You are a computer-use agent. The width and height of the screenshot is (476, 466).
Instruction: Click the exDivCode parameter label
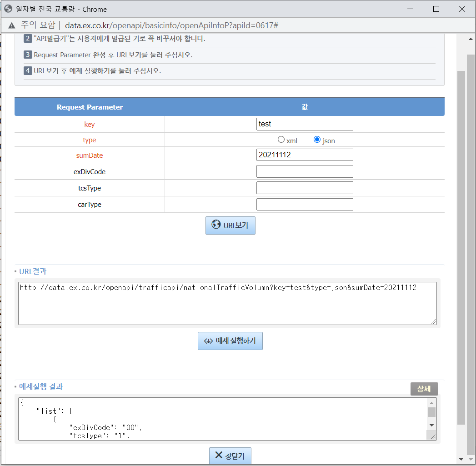(90, 172)
